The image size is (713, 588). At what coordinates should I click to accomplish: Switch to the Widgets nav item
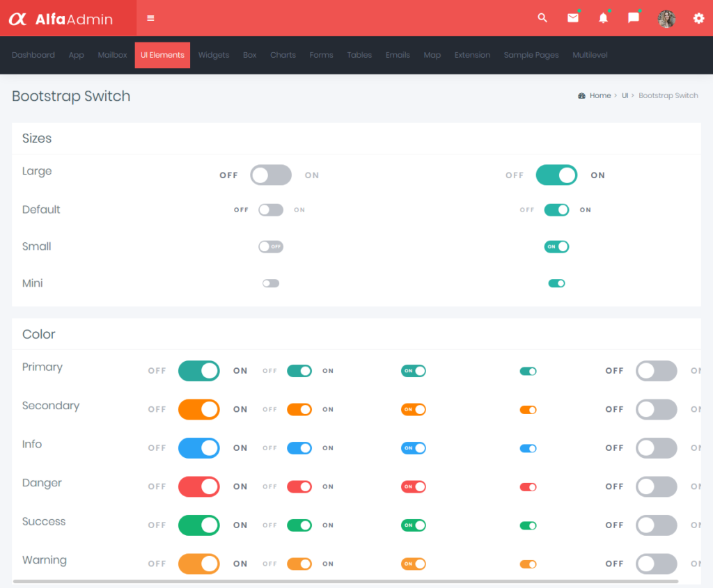214,55
